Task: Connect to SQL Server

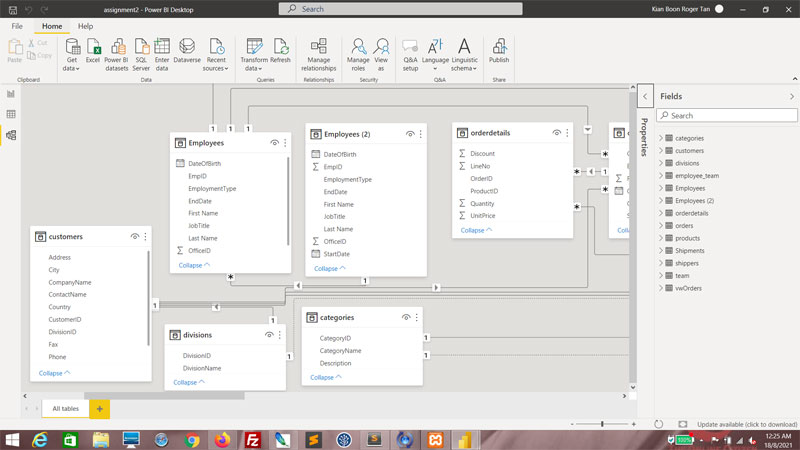Action: (x=141, y=55)
